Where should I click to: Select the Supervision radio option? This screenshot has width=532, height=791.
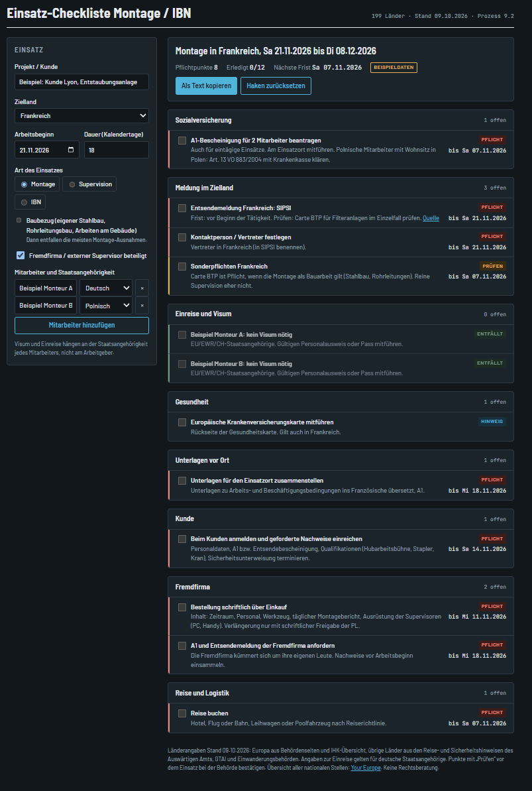pos(89,184)
